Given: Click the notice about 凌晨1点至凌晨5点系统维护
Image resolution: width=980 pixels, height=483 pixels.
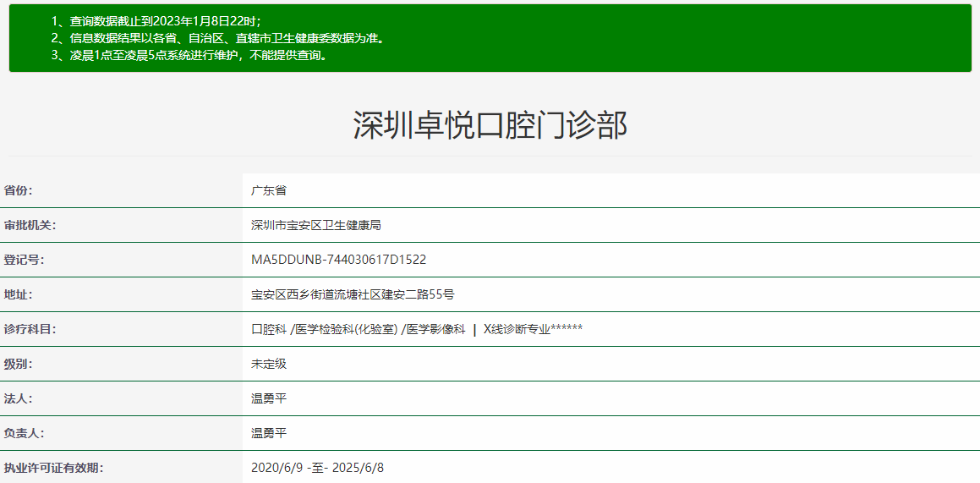Looking at the screenshot, I should pyautogui.click(x=190, y=56).
